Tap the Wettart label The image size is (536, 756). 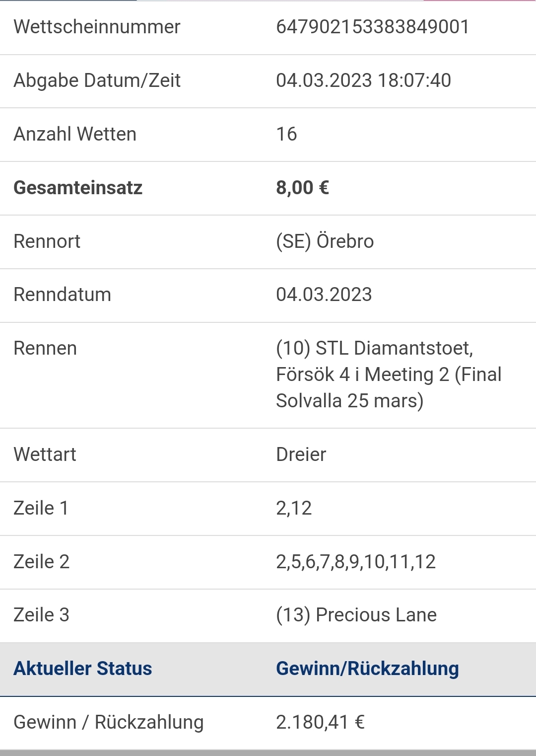coord(45,454)
